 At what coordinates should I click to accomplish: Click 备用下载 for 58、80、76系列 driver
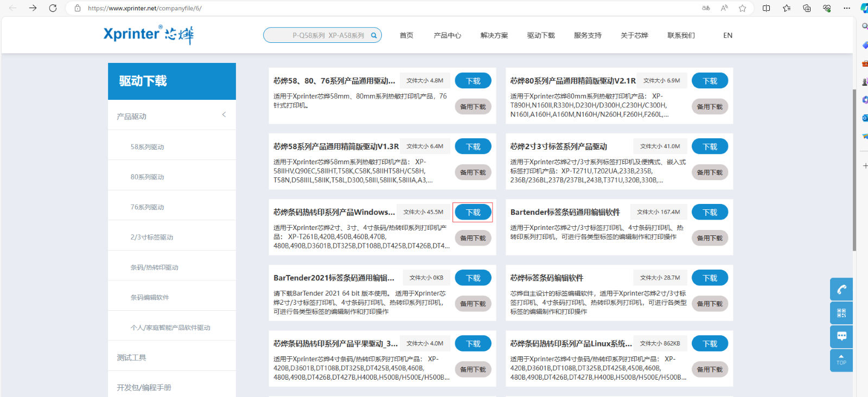click(x=473, y=107)
